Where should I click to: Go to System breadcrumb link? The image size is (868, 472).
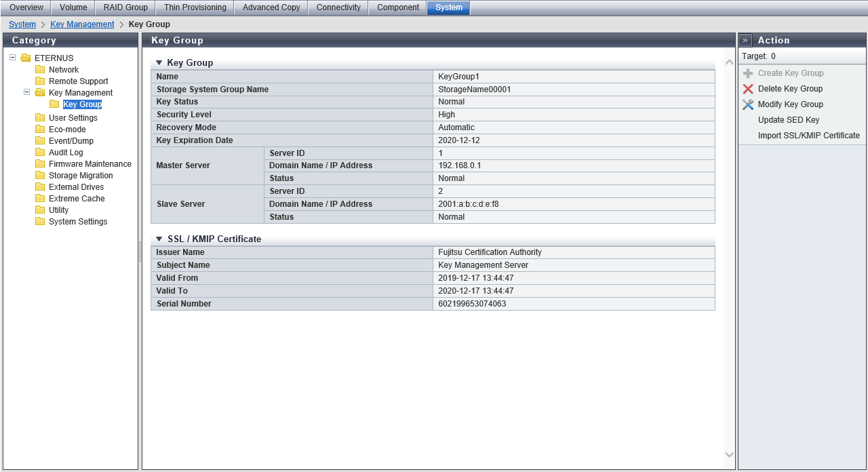[x=22, y=24]
